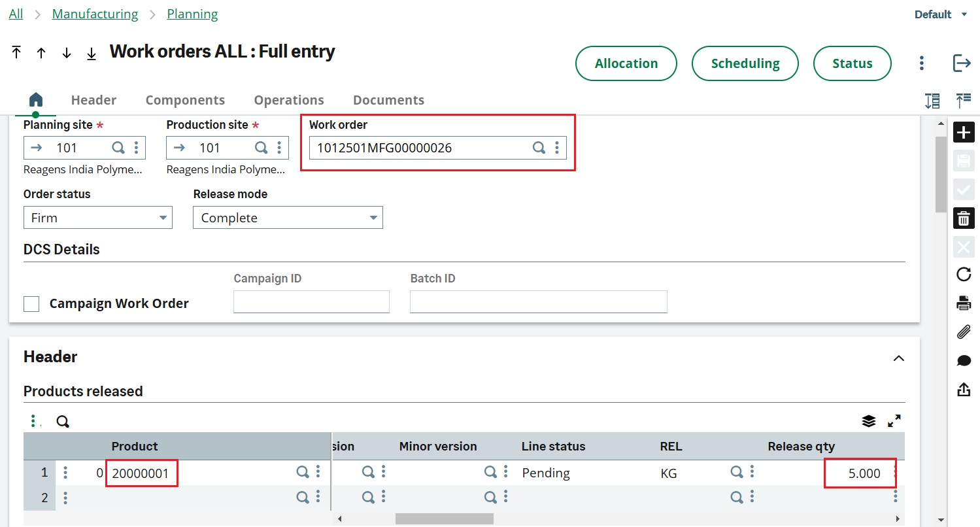980x527 pixels.
Task: Click the Allocation button
Action: [626, 63]
